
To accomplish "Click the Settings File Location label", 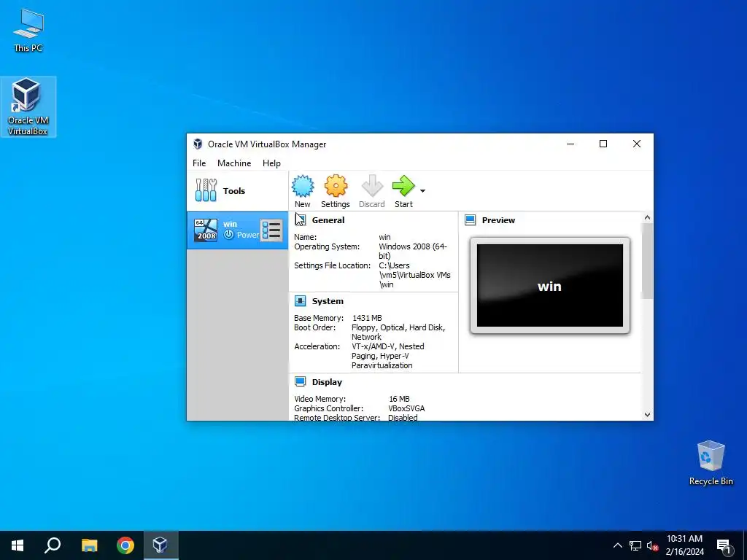I will tap(332, 265).
